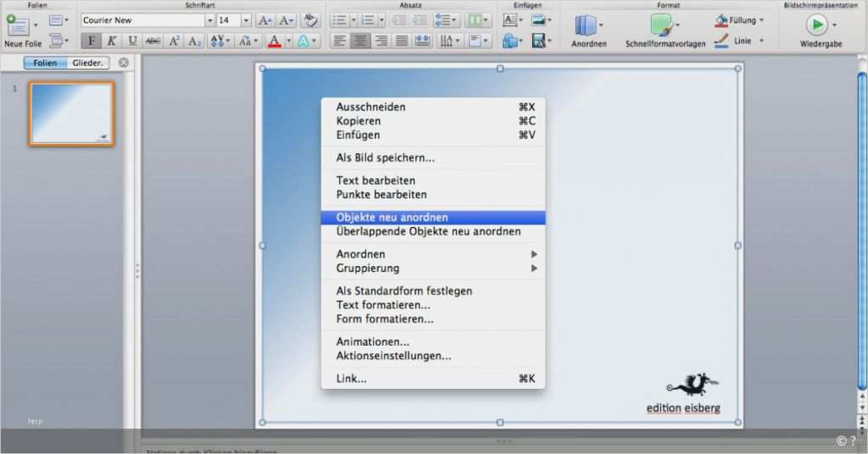Open the Neue Folie dropdown arrow
Image resolution: width=868 pixels, height=454 pixels.
point(36,25)
